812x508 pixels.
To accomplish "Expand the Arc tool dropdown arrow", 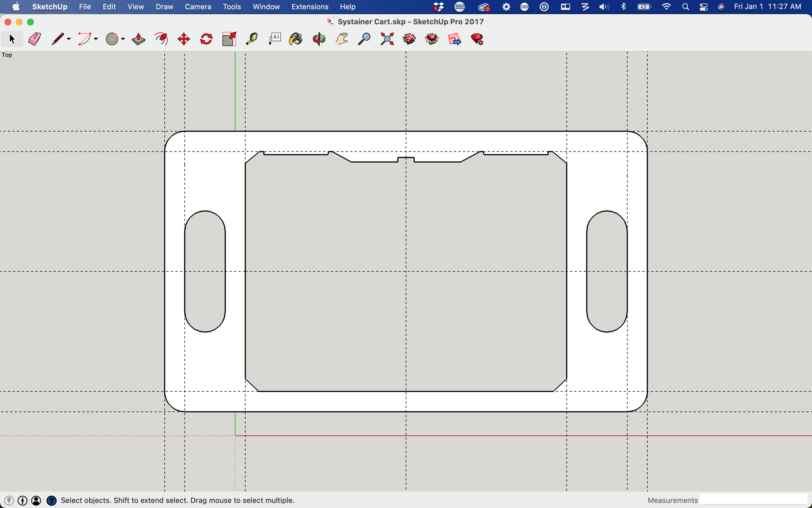I will click(x=96, y=39).
